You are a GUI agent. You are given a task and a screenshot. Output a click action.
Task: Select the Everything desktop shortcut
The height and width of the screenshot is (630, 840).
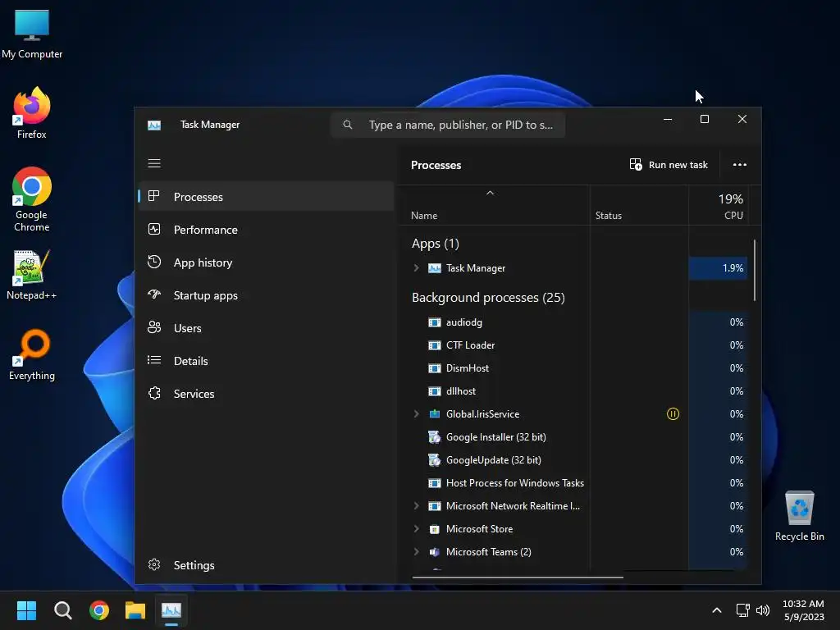click(x=32, y=355)
